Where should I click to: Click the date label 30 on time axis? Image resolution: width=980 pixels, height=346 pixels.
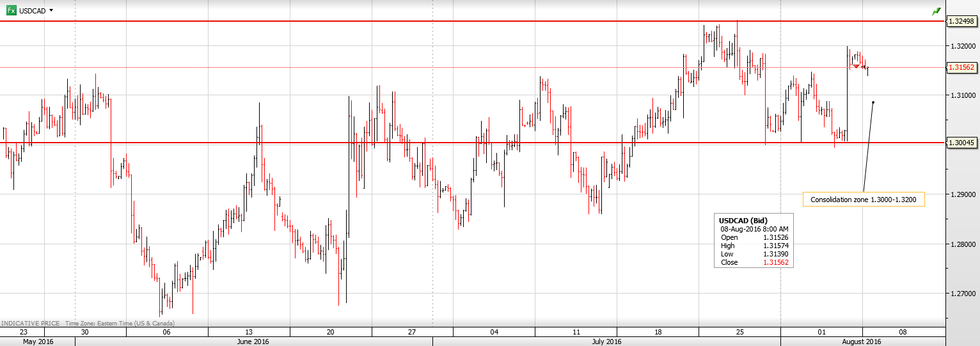[x=85, y=333]
